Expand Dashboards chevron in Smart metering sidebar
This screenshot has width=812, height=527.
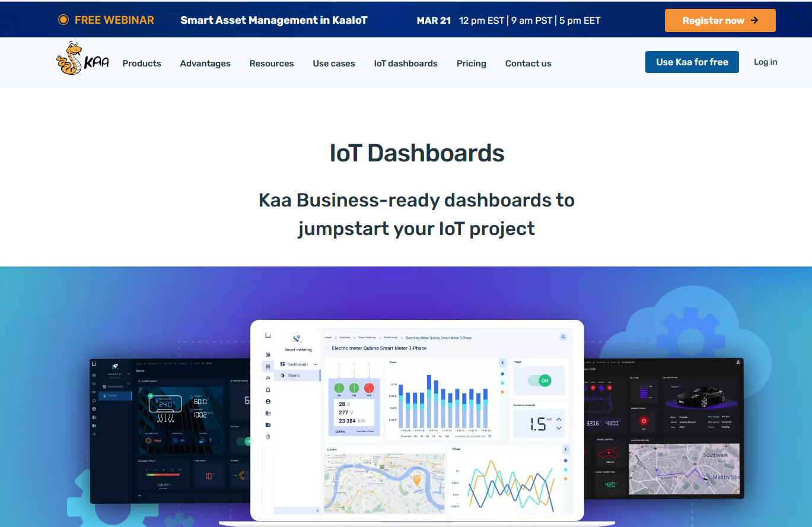point(316,364)
